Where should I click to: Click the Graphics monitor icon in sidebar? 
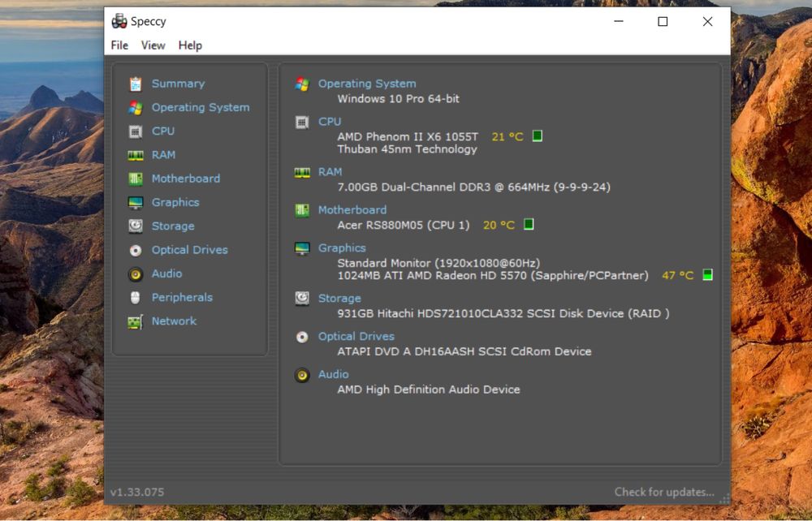(x=135, y=203)
